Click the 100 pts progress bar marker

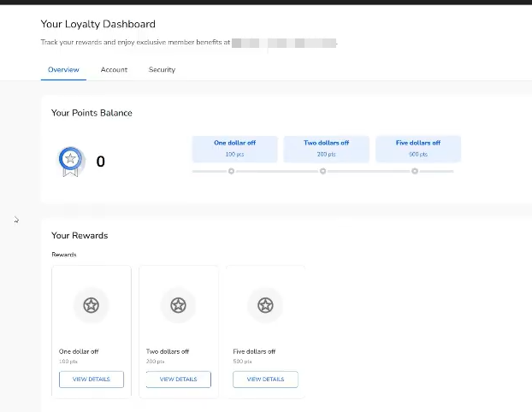coord(231,171)
